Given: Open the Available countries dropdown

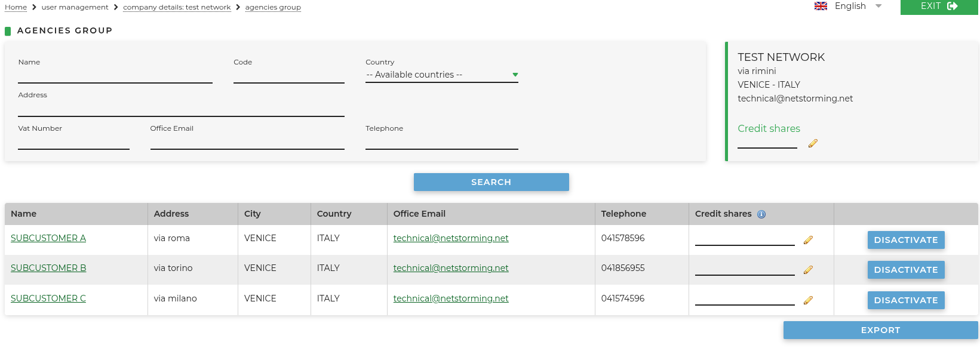Looking at the screenshot, I should (x=442, y=75).
